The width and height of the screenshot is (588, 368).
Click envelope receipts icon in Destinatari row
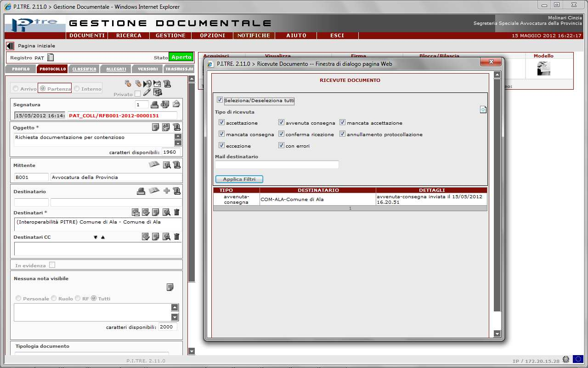tap(136, 212)
